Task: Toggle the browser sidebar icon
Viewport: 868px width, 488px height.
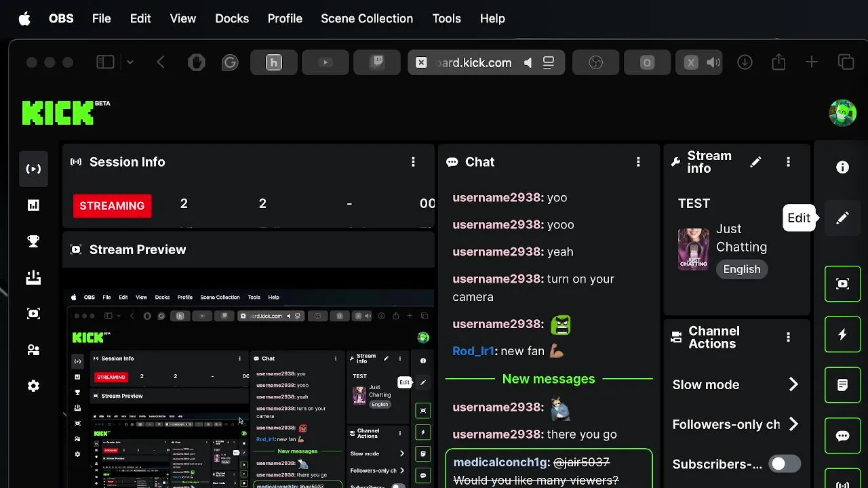Action: click(x=105, y=62)
